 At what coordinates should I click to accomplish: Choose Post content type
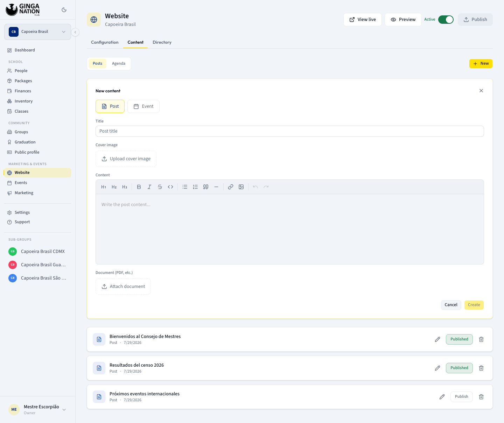110,106
